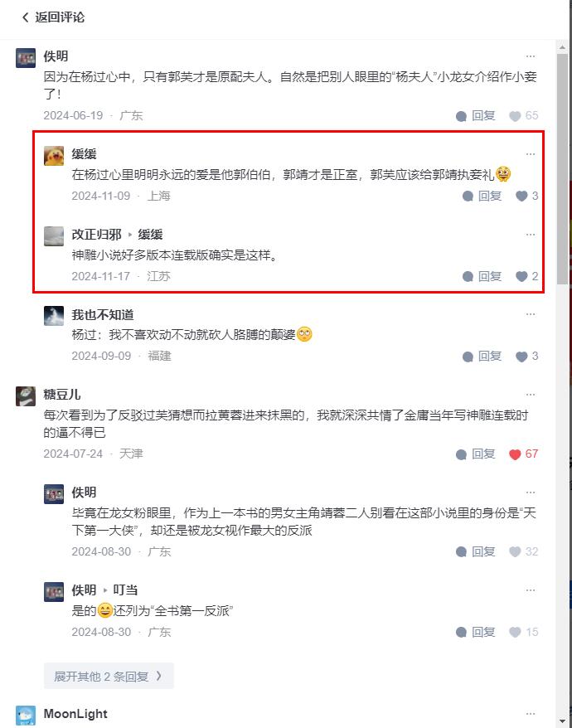This screenshot has height=728, width=572.
Task: Open MoonLight's avatar
Action: click(26, 716)
